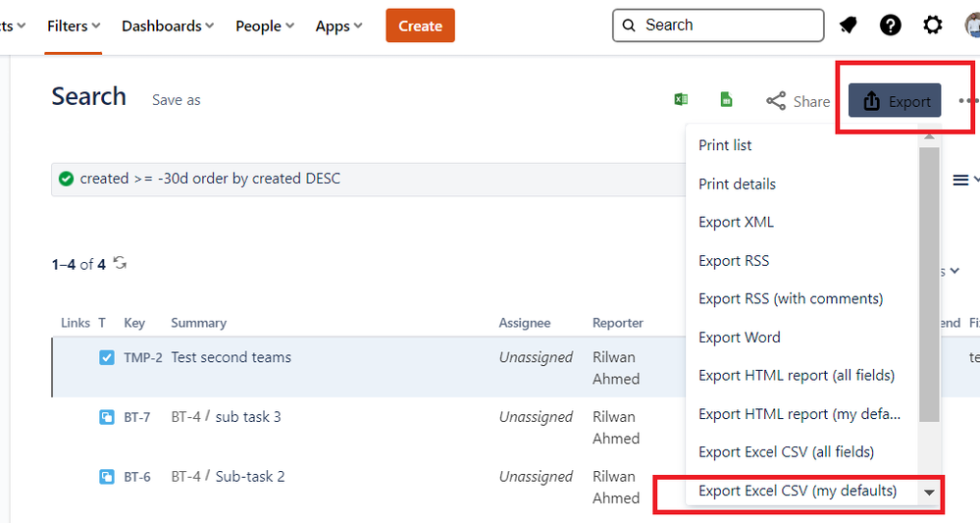Screen dimensions: 980x523
Task: Sort by the Links column header
Action: coord(76,323)
